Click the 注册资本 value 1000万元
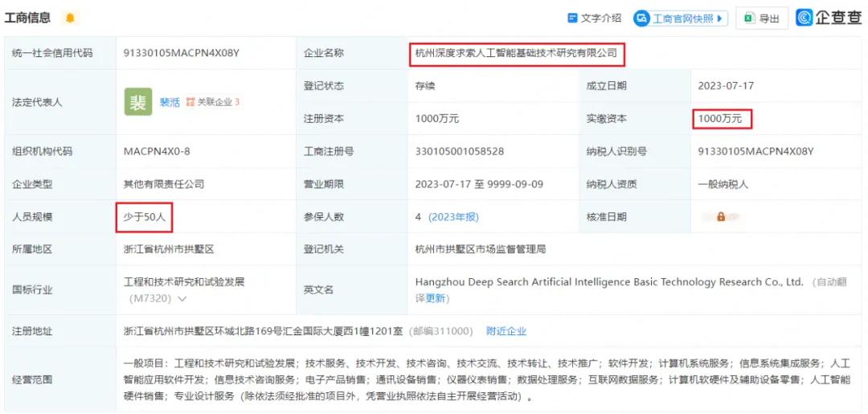This screenshot has height=414, width=868. (436, 118)
